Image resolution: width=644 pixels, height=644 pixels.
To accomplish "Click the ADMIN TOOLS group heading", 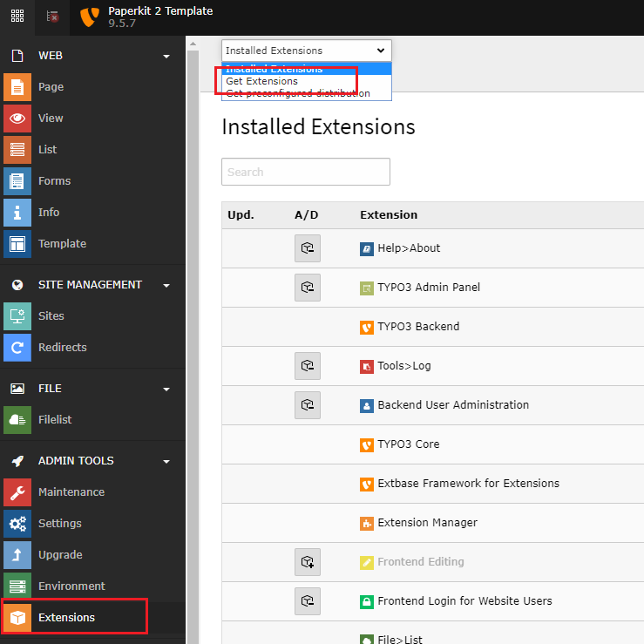I will [x=76, y=460].
